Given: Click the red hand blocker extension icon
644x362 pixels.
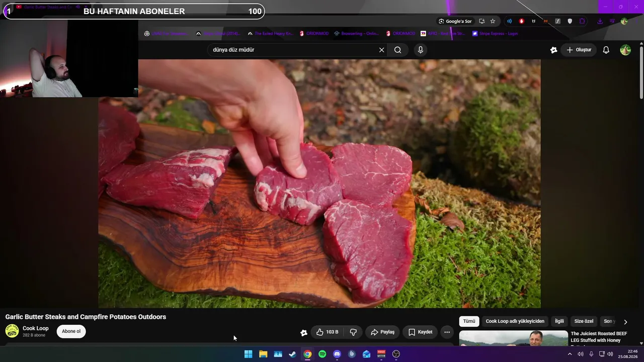Looking at the screenshot, I should coord(521,21).
